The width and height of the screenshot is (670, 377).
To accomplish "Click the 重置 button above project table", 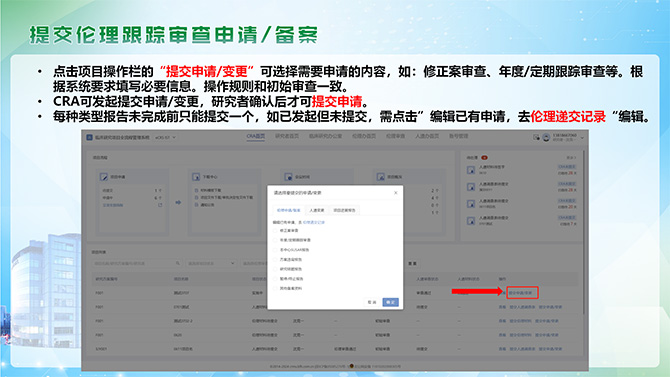I will pos(412,263).
